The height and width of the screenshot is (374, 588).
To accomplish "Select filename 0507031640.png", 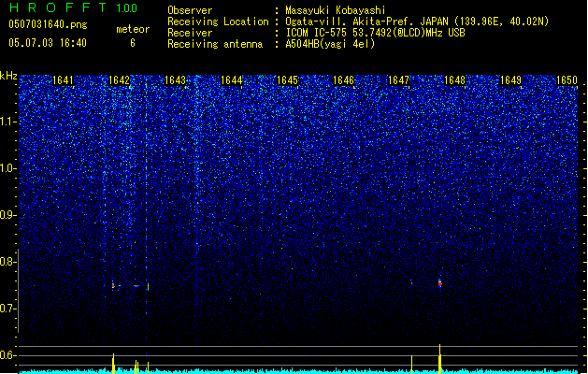I will (48, 24).
